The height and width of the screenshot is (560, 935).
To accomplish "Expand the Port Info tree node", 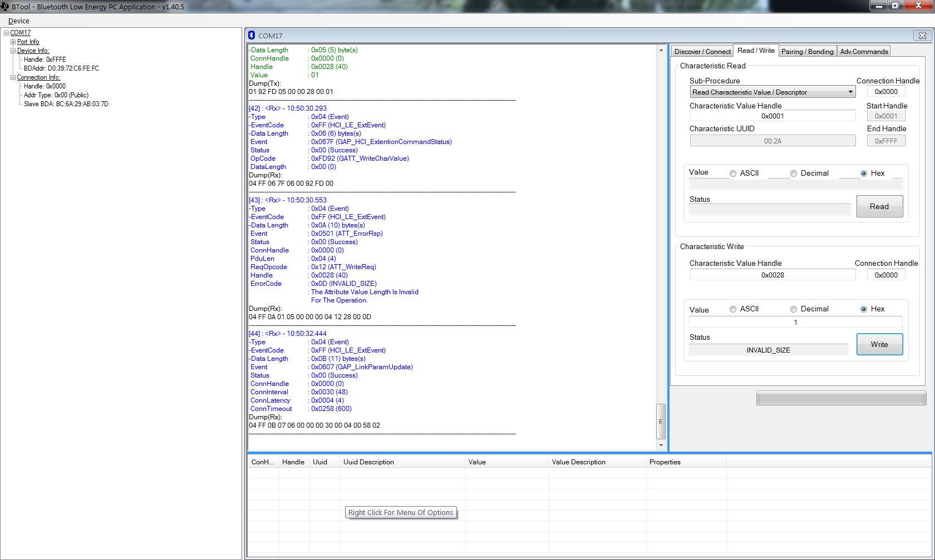I will pos(13,42).
